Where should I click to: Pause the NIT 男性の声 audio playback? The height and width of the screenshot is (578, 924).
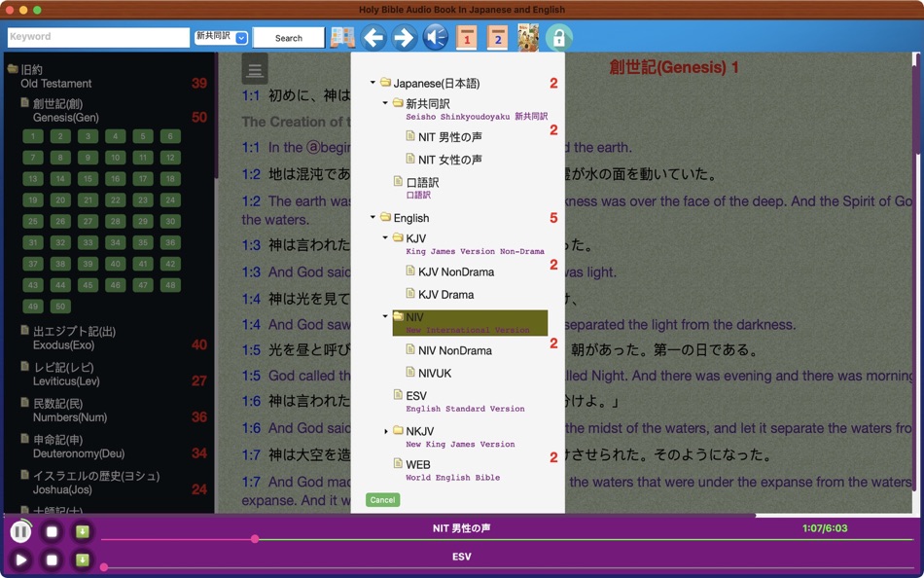tap(20, 531)
